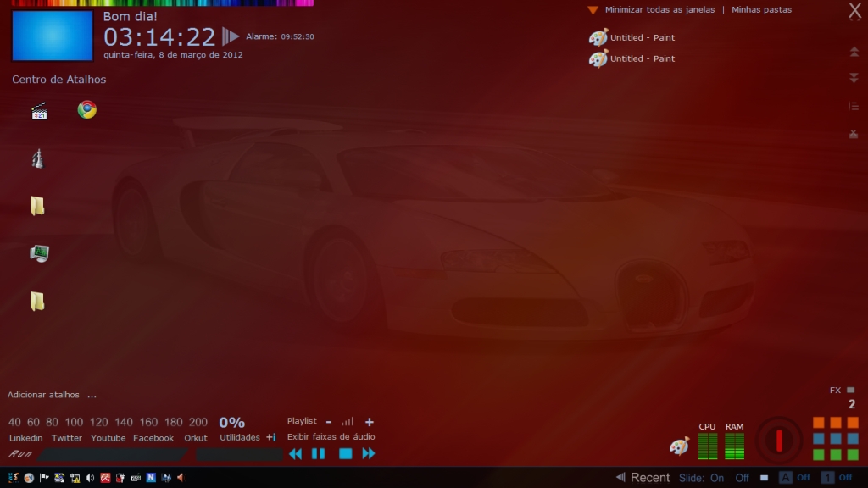The image size is (868, 488).
Task: Open the Twitter link
Action: click(66, 438)
